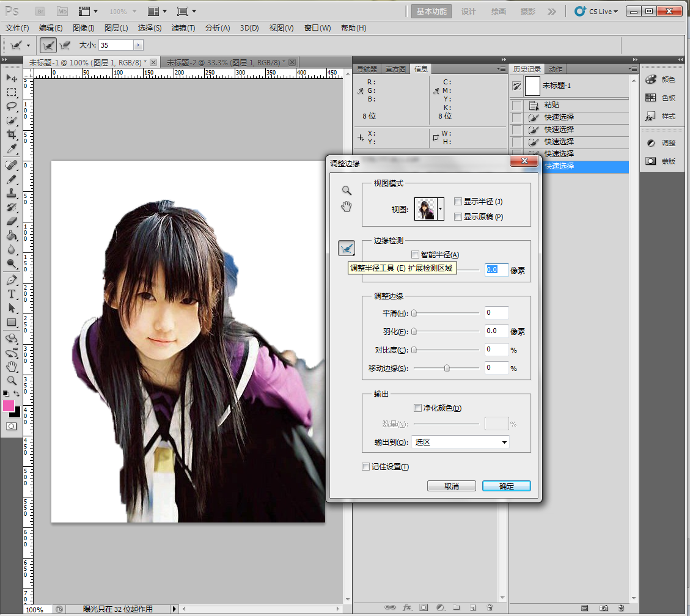Enable the 显示半径 checkbox

click(x=458, y=202)
